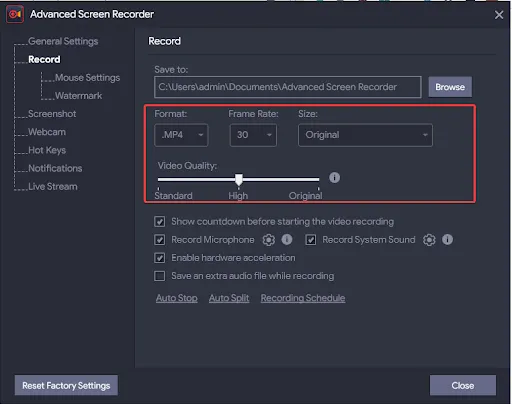The height and width of the screenshot is (404, 512).
Task: Click the Advanced Screen Recorder app logo
Action: click(x=15, y=14)
